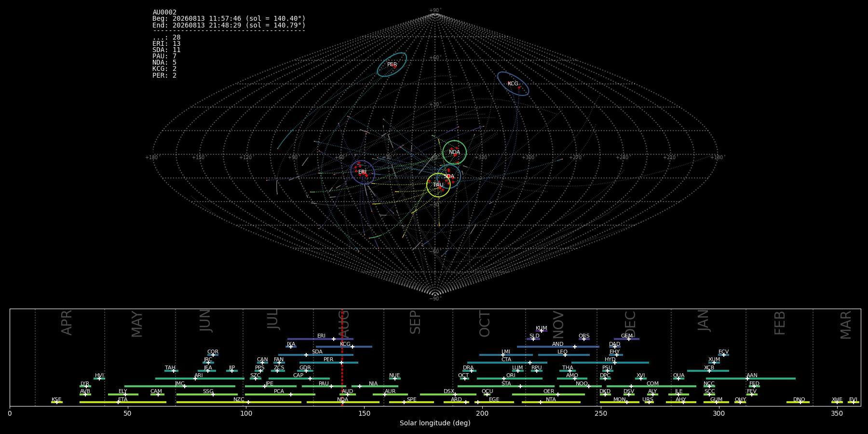Select the 'NDA: 5' count entry
The height and width of the screenshot is (434, 868).
164,63
